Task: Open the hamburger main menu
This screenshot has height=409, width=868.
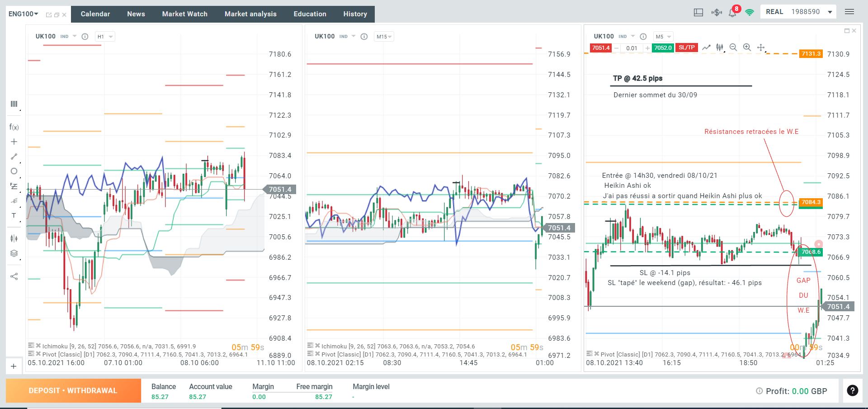Action: tap(849, 12)
